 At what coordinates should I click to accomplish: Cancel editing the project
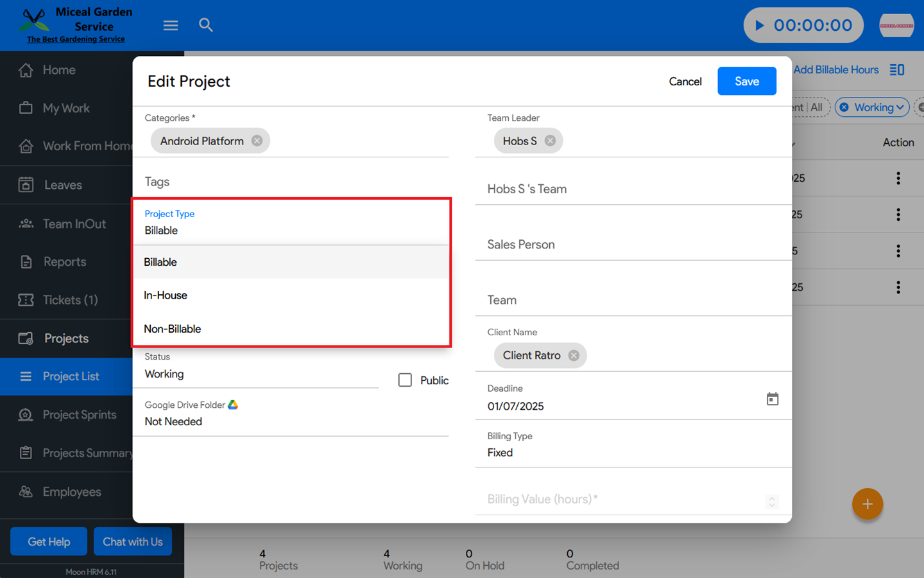pos(685,82)
